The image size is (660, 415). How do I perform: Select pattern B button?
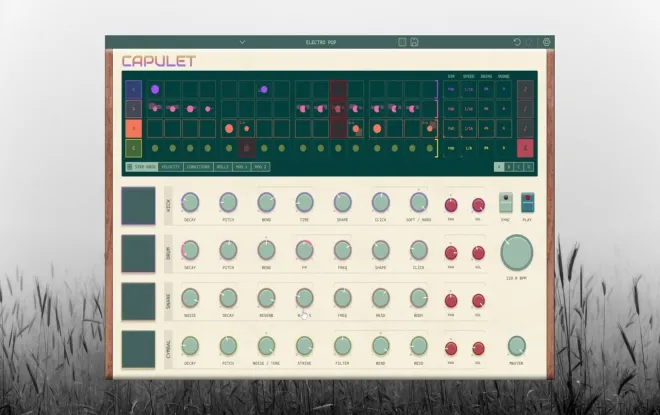click(x=509, y=167)
